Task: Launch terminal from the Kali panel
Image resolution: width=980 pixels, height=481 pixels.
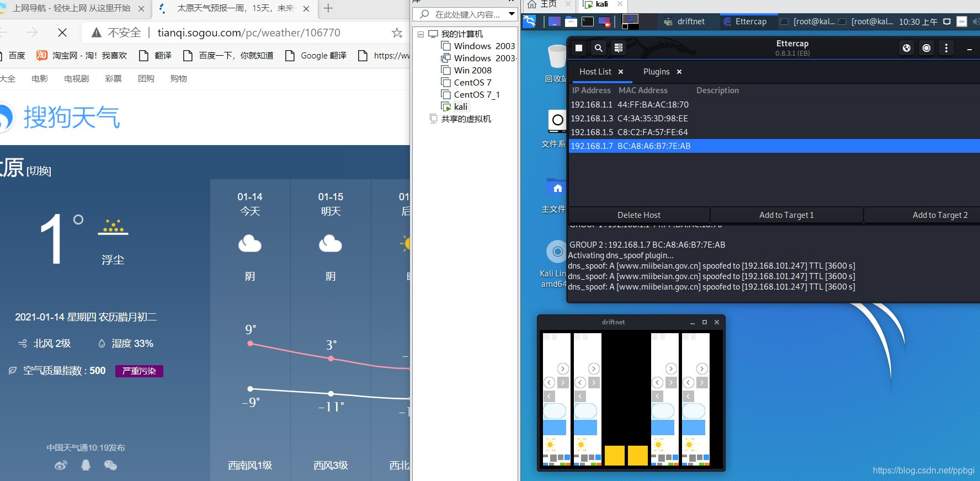Action: click(x=588, y=22)
